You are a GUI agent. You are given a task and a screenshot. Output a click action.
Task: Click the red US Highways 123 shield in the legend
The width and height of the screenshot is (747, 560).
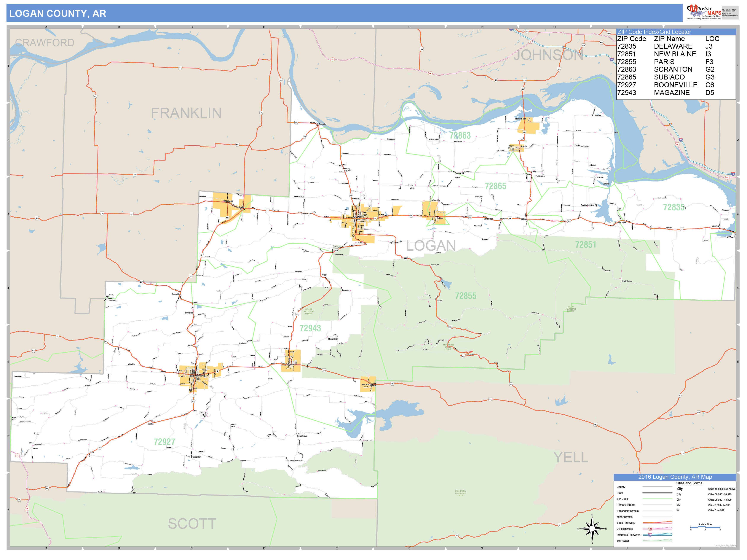(x=650, y=529)
